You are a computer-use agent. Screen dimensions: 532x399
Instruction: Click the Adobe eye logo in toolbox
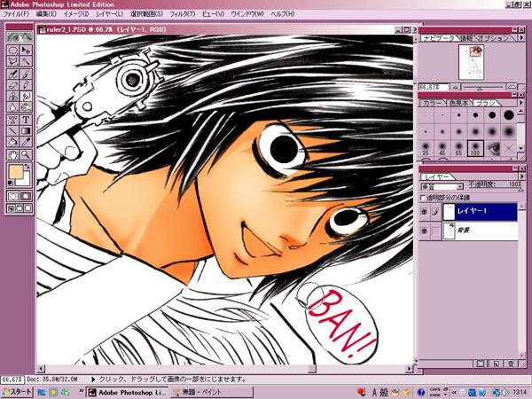20,37
